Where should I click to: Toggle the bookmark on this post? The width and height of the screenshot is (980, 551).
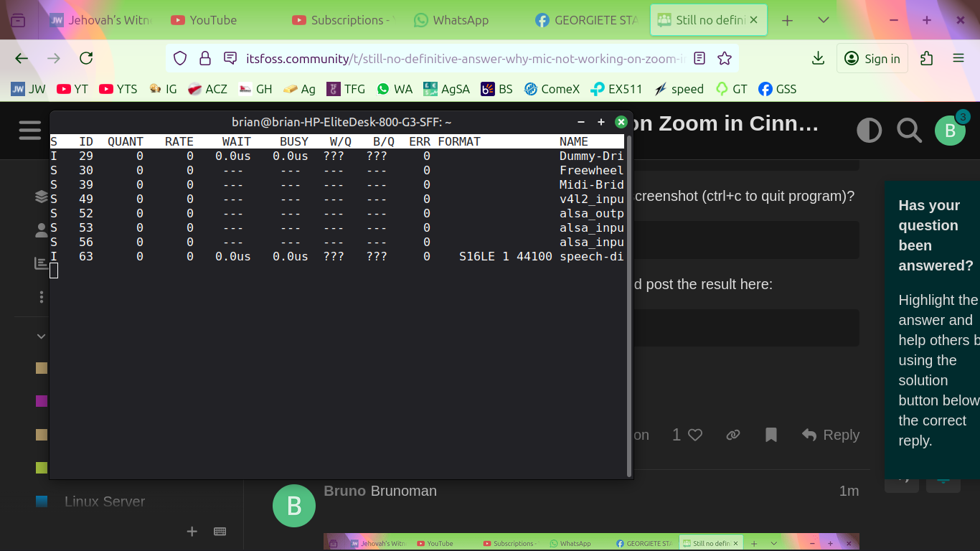pos(771,435)
